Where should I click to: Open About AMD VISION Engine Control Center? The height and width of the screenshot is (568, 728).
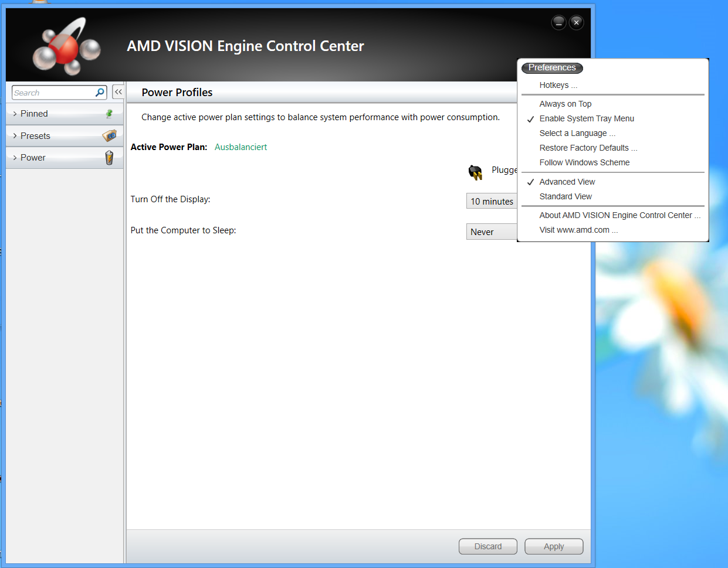tap(620, 215)
